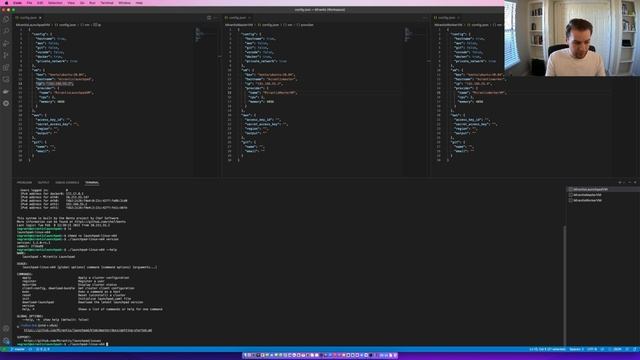Open More Actions in first editor group
The image size is (640, 360).
click(x=216, y=18)
